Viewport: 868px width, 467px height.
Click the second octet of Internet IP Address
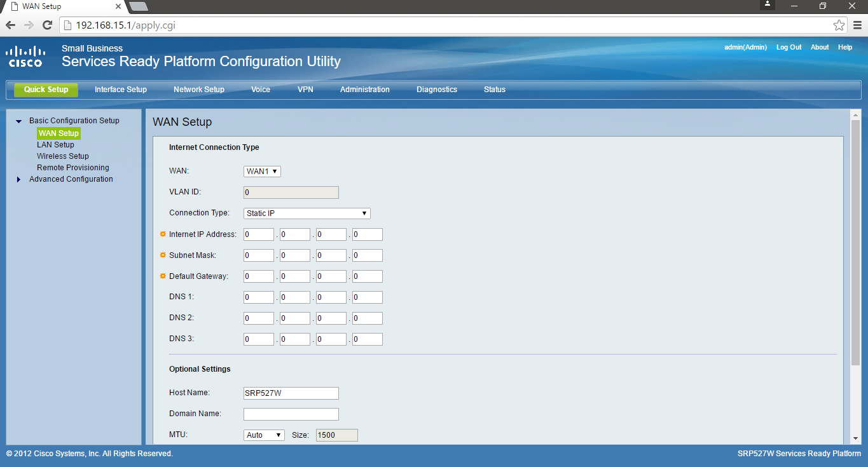[295, 234]
